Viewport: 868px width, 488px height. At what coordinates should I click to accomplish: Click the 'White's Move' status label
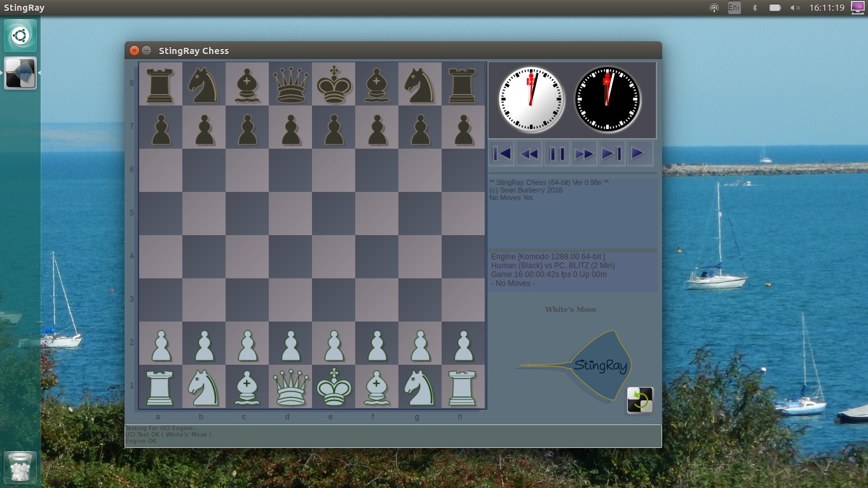[x=571, y=309]
